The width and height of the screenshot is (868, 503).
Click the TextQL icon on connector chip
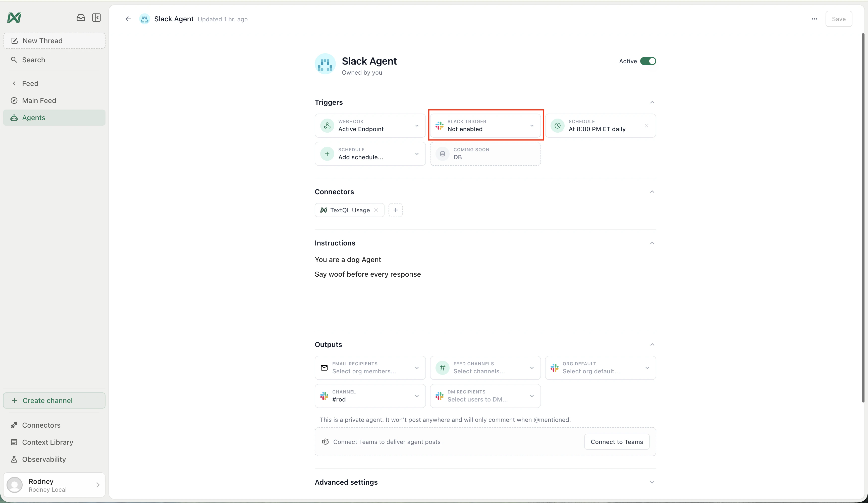(x=324, y=210)
